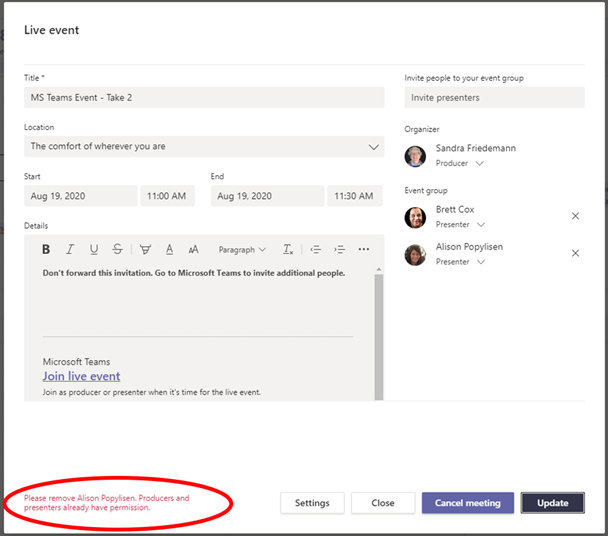Click the Close button
This screenshot has width=608, height=536.
point(383,503)
